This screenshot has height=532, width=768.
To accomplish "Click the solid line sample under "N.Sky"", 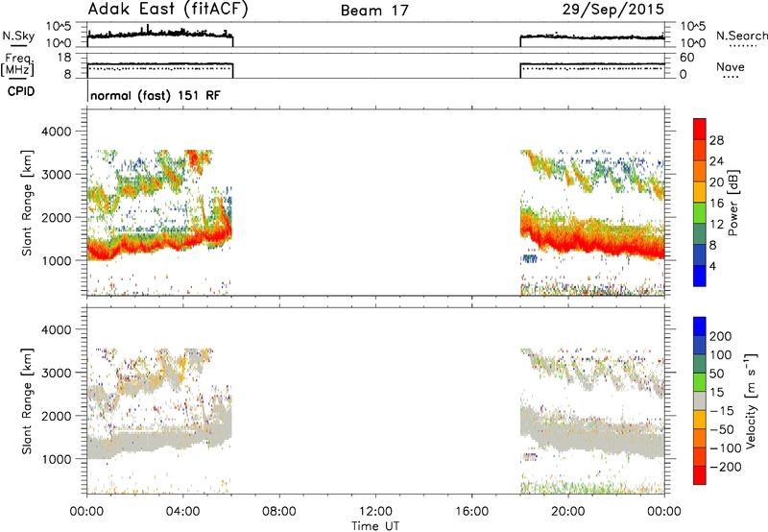I will (x=18, y=45).
